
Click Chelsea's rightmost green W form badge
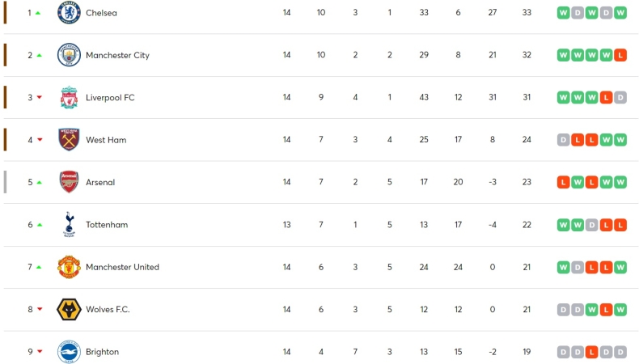[620, 13]
